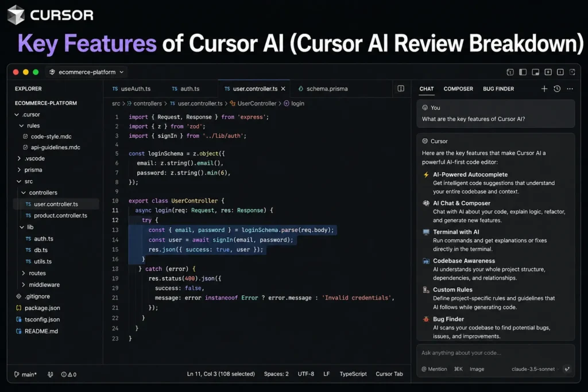588x392 pixels.
Task: Expand the routes folder
Action: 24,273
